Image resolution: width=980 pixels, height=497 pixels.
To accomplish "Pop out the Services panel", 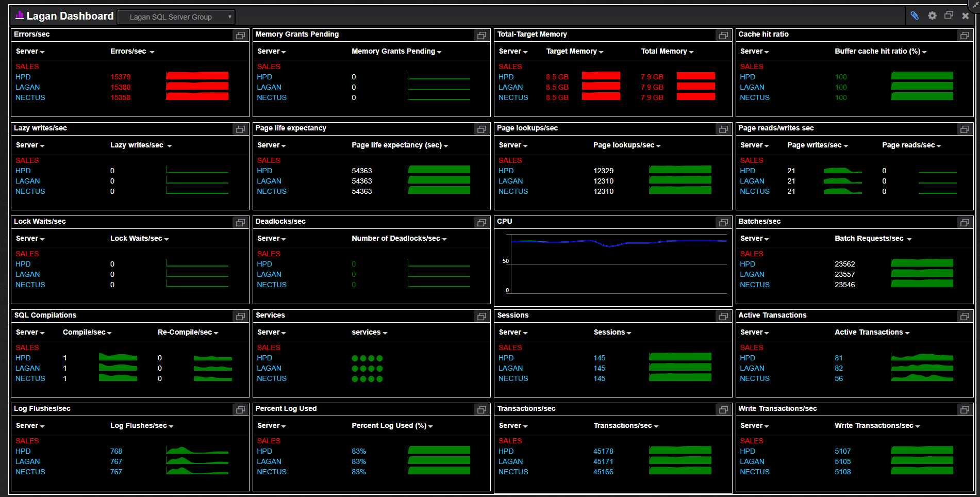I will pyautogui.click(x=481, y=317).
